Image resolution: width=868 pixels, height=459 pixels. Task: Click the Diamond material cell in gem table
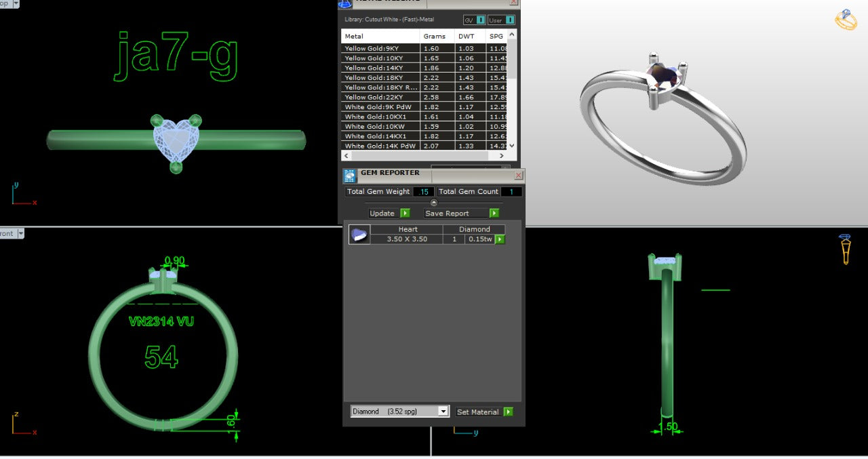474,229
